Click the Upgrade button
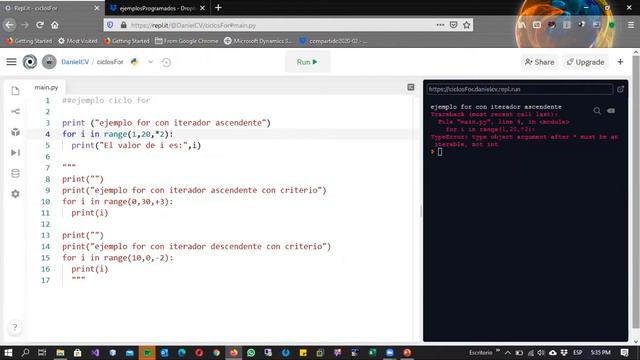The image size is (640, 360). [x=585, y=62]
